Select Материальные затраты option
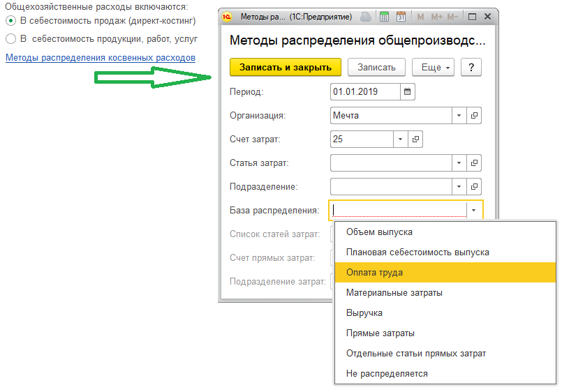 point(445,293)
